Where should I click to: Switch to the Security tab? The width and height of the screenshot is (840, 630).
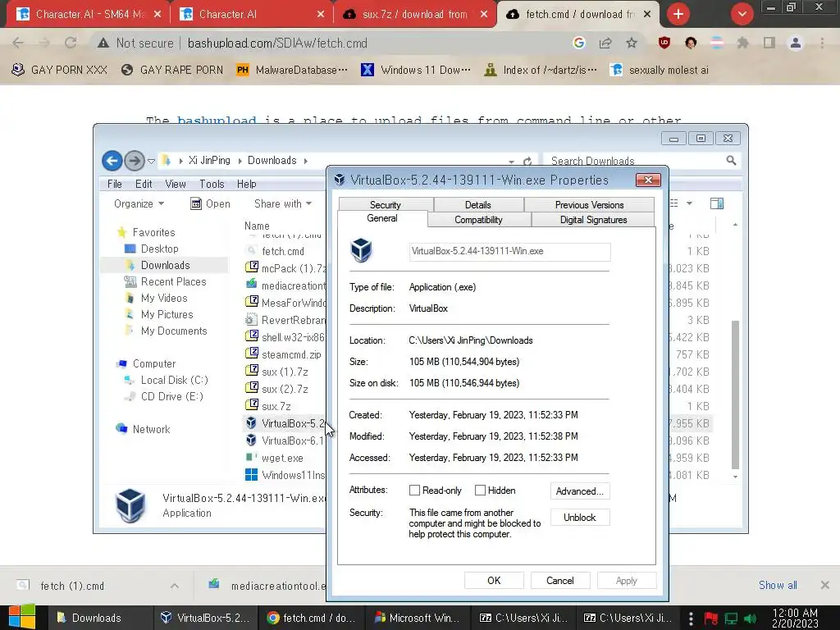(x=386, y=204)
